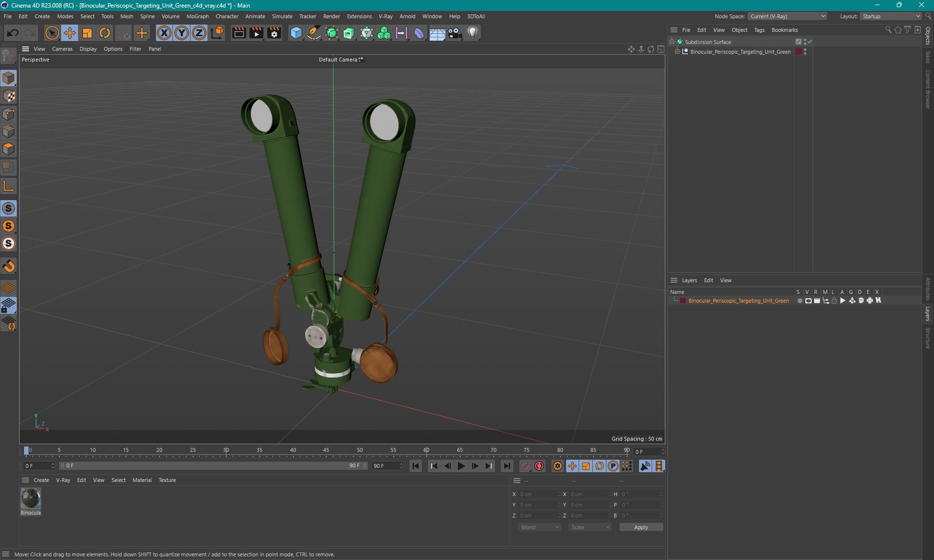Viewport: 934px width, 560px height.
Task: Click the Undo arrow icon
Action: point(12,33)
